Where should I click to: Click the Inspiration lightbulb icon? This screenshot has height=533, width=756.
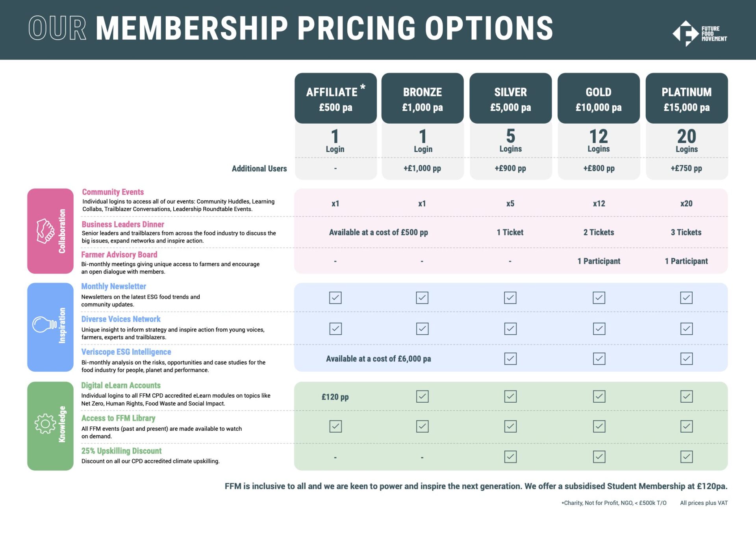[44, 325]
